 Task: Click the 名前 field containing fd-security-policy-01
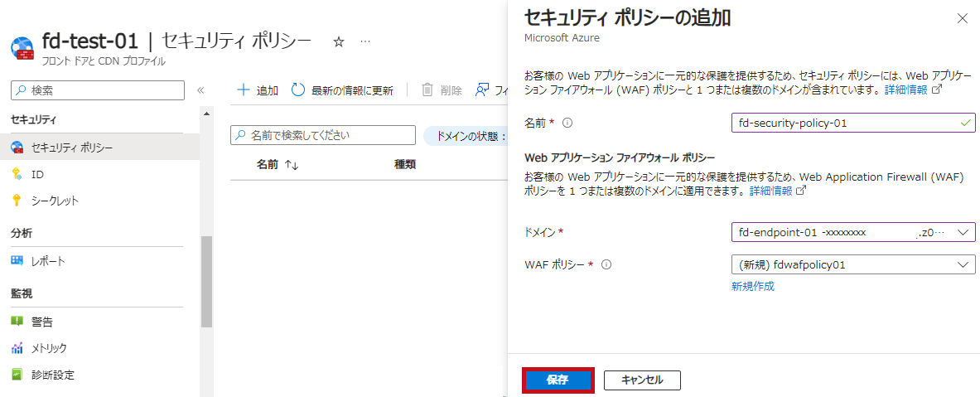coord(853,123)
